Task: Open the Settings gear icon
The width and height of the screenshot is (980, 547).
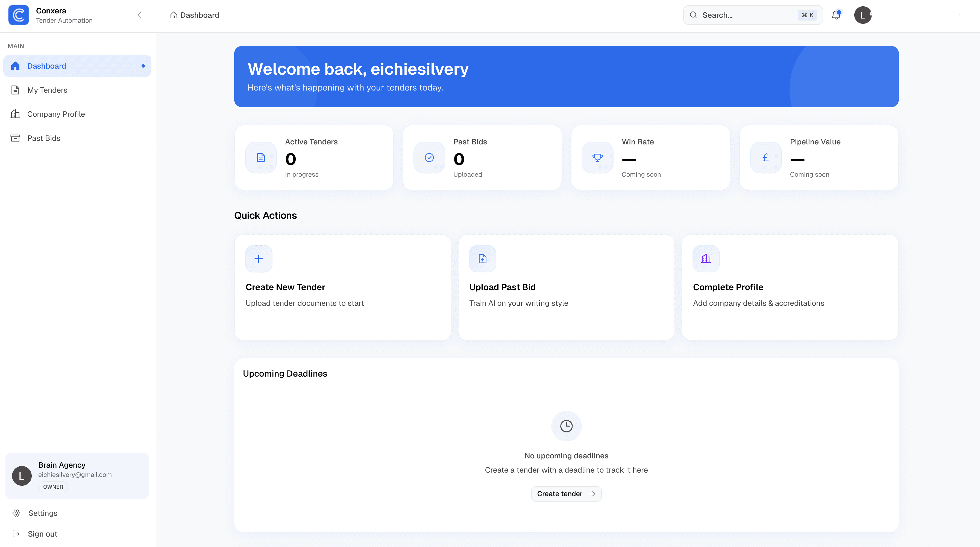Action: (x=16, y=513)
